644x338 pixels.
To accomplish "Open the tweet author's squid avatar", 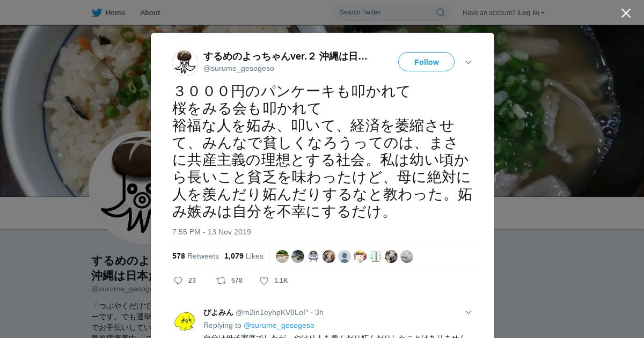I will coord(185,62).
